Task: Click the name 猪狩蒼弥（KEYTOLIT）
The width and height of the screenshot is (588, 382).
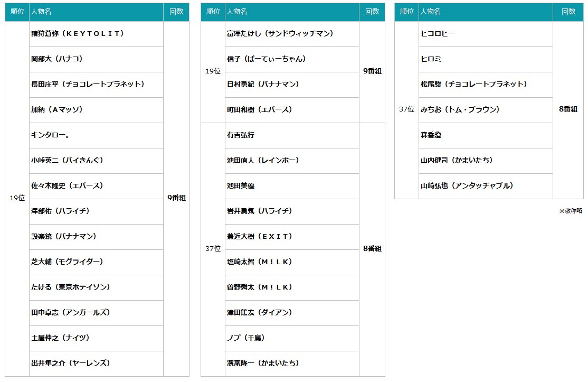Action: pyautogui.click(x=77, y=34)
